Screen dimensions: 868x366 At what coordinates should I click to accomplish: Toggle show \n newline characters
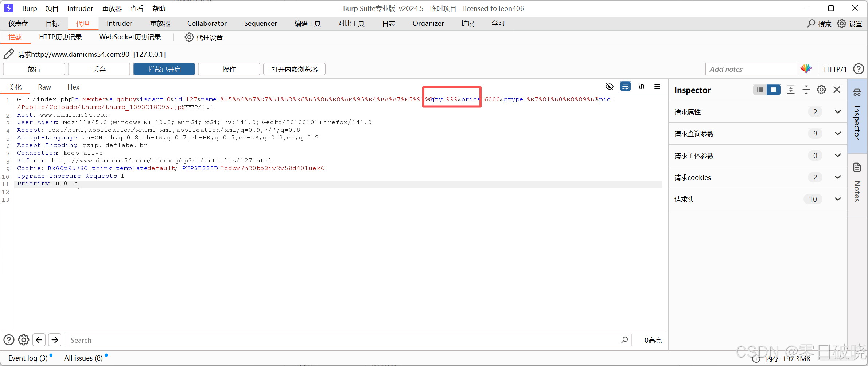click(x=641, y=87)
